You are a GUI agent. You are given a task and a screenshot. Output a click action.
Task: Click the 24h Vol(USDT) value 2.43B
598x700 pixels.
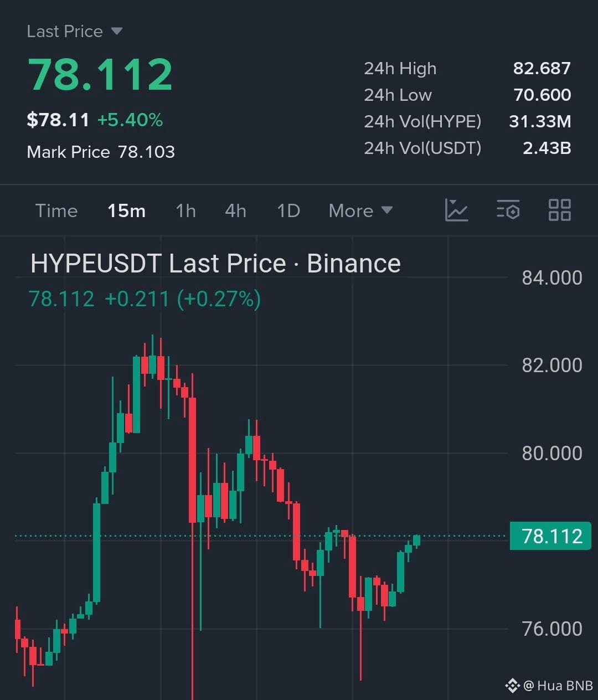pyautogui.click(x=547, y=148)
